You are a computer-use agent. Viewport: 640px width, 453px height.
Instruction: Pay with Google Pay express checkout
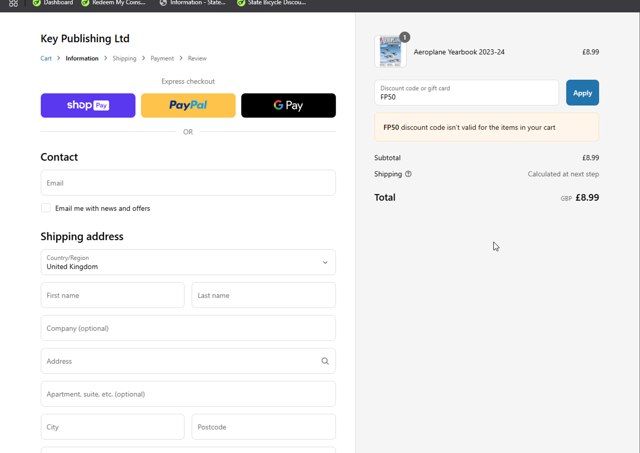tap(289, 105)
